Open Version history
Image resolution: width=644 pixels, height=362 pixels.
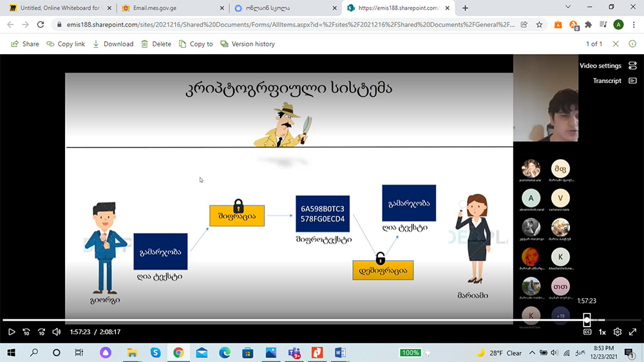(247, 44)
